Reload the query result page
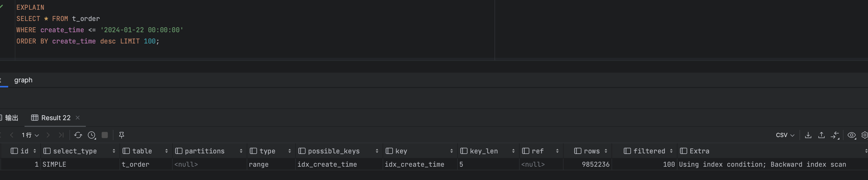The height and width of the screenshot is (180, 868). pyautogui.click(x=78, y=135)
